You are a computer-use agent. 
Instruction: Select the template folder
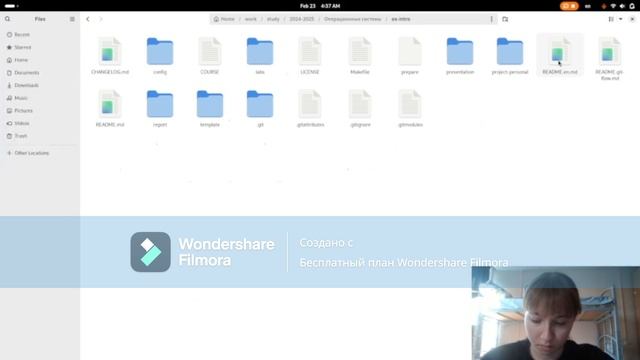tap(210, 109)
